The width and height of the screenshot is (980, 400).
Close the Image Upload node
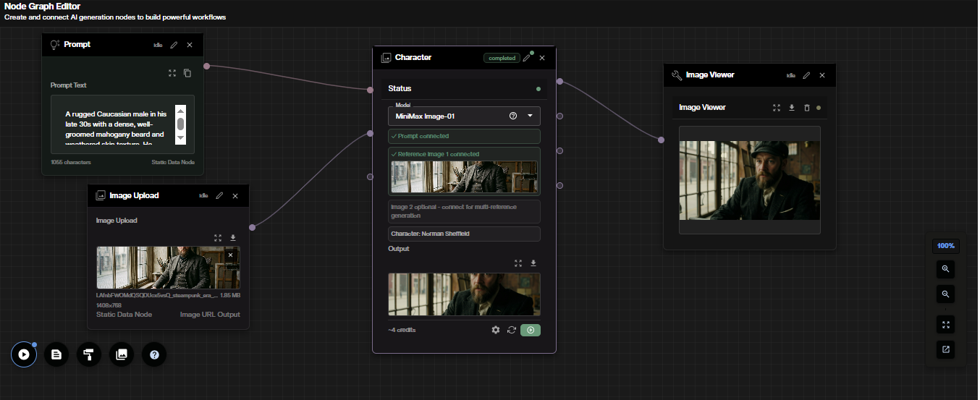pos(235,195)
